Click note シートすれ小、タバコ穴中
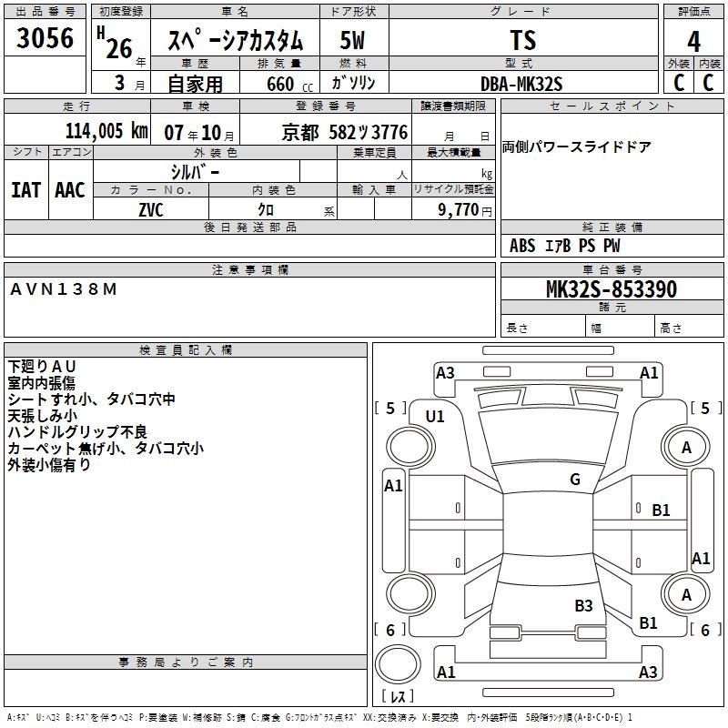This screenshot has width=728, height=728. pos(92,399)
